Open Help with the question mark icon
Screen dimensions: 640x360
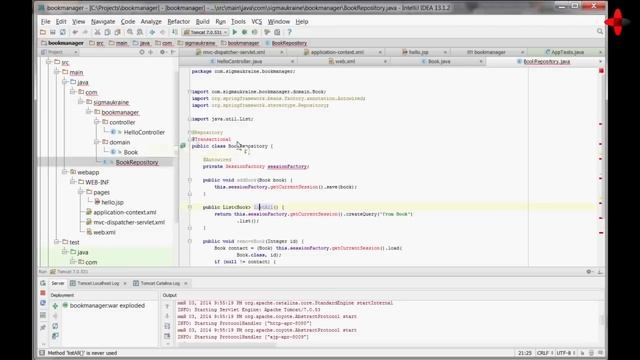289,32
